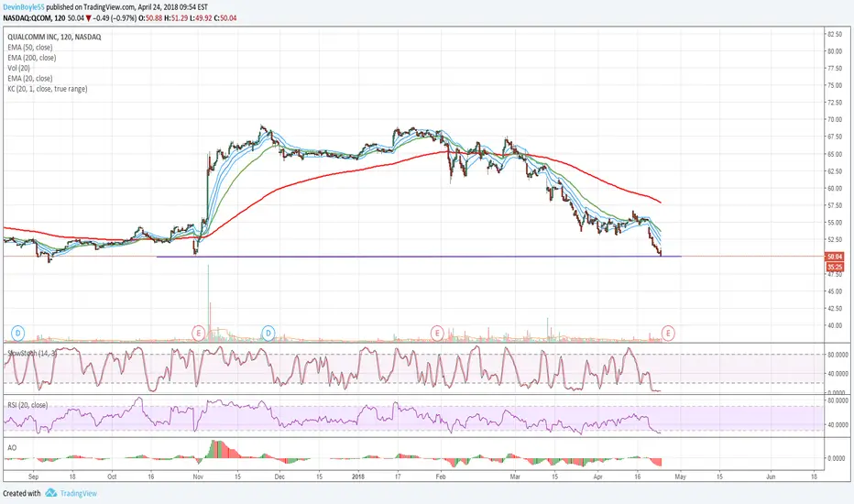Click the RSI (20, close) pane label
Image resolution: width=854 pixels, height=504 pixels.
pyautogui.click(x=27, y=405)
